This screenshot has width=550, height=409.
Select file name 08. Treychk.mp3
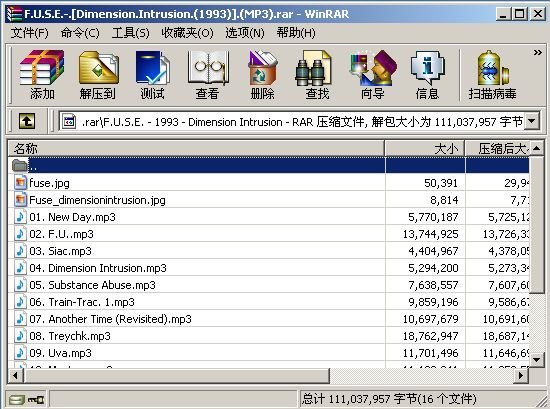[70, 336]
